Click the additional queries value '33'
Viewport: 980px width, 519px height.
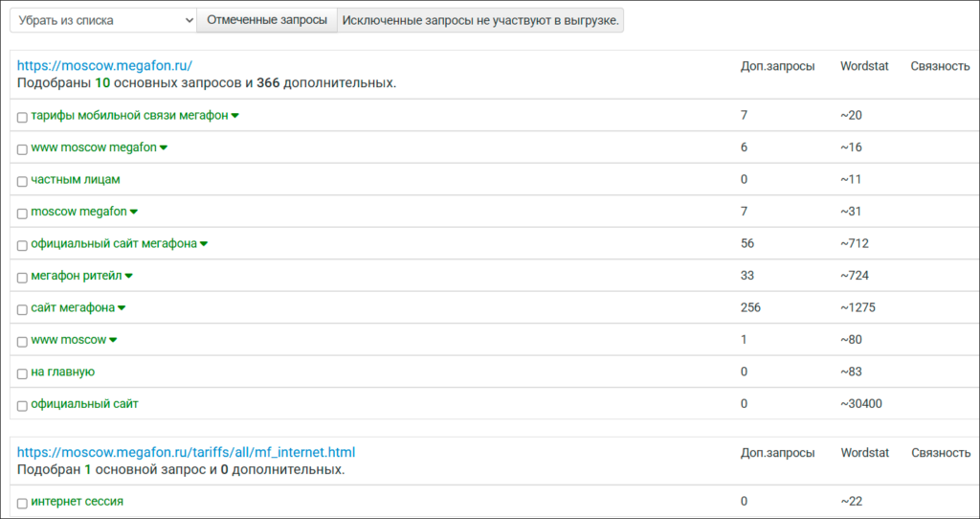click(x=747, y=275)
